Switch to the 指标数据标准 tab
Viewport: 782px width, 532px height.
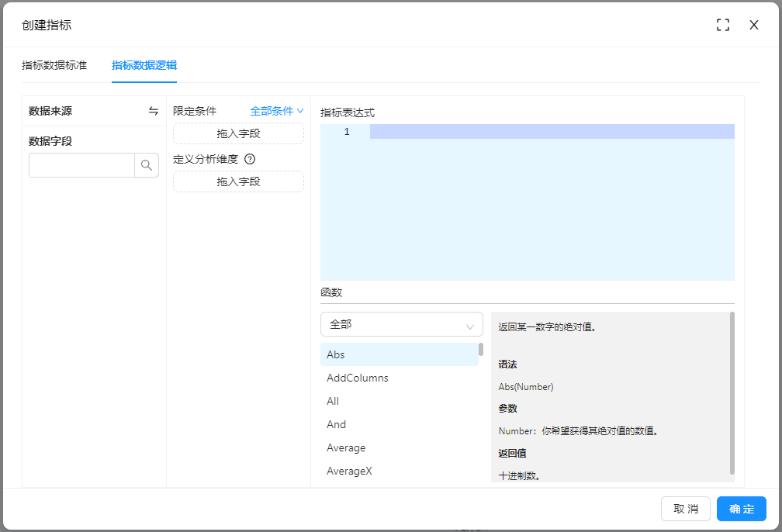pyautogui.click(x=54, y=65)
